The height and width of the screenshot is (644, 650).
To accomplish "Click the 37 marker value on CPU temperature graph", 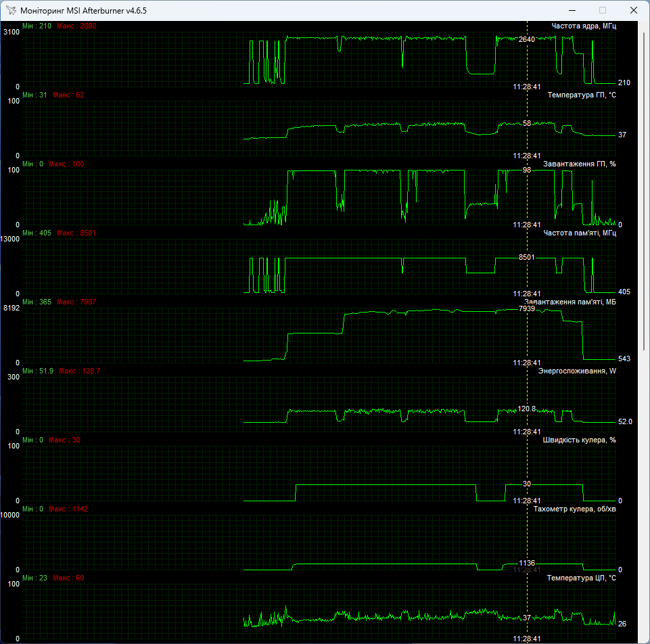I will pos(526,618).
